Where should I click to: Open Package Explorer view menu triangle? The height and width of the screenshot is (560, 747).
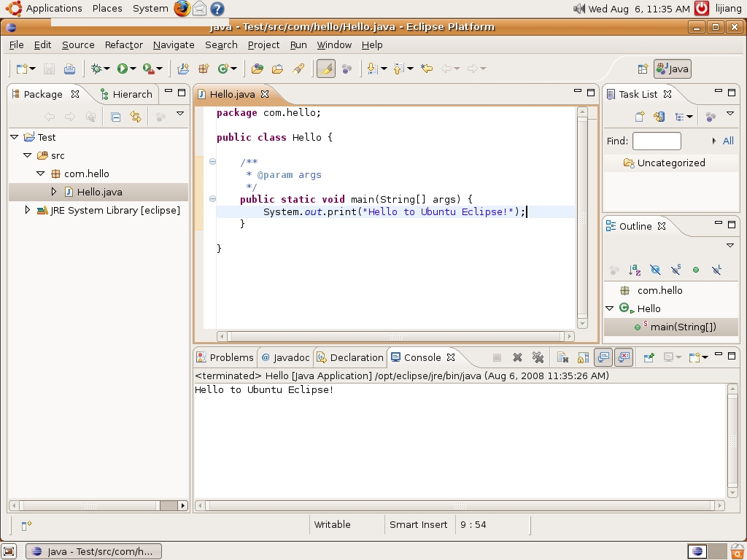point(180,113)
